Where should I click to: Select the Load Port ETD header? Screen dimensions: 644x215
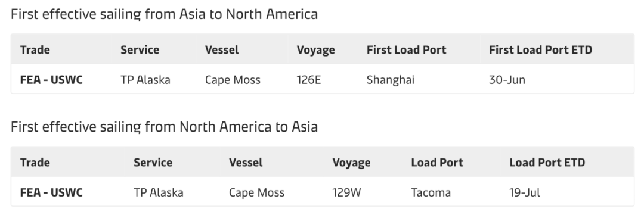(x=547, y=163)
